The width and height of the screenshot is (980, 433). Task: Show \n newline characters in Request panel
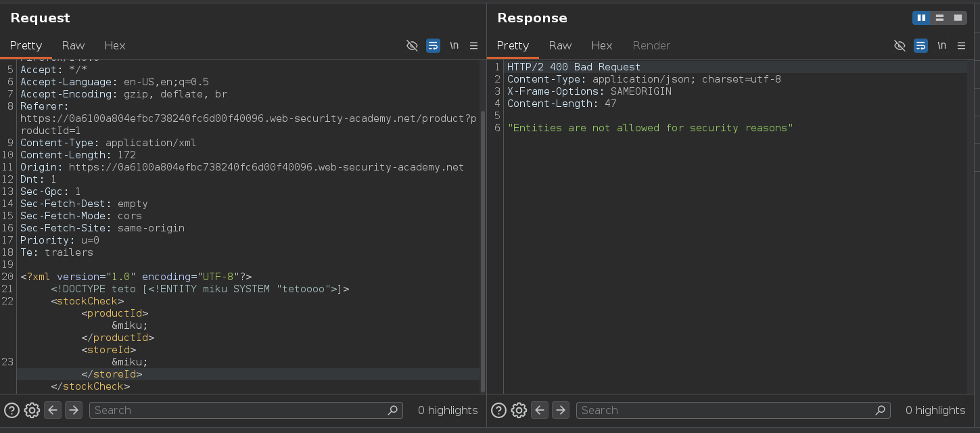pyautogui.click(x=454, y=45)
